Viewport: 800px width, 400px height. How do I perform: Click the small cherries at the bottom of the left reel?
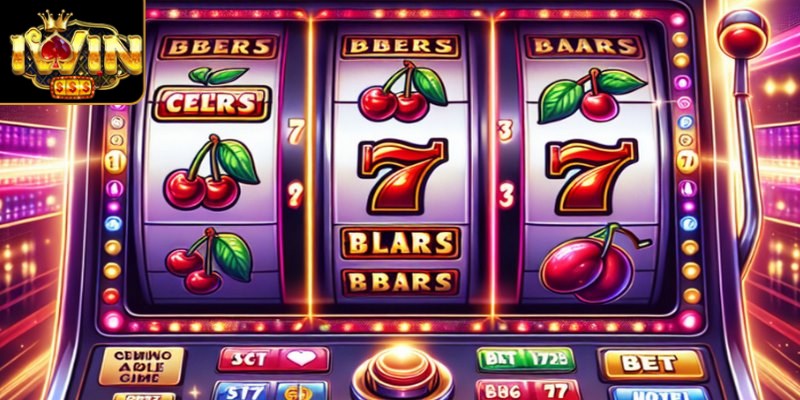[208, 261]
